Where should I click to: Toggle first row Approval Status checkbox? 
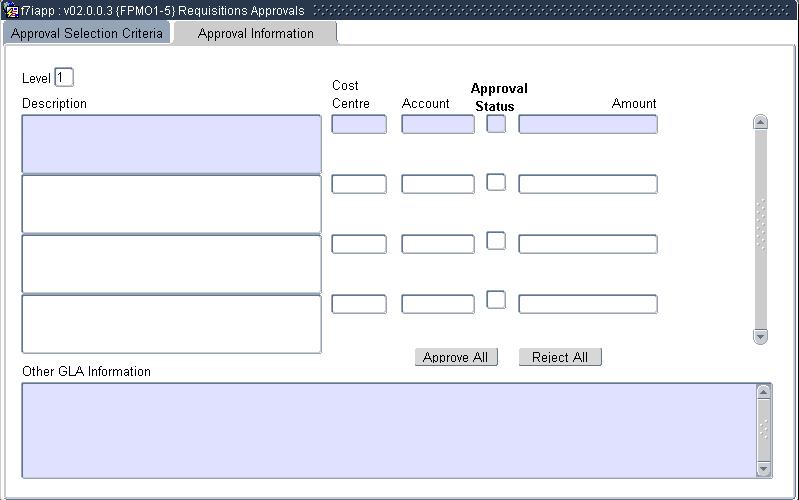click(496, 123)
